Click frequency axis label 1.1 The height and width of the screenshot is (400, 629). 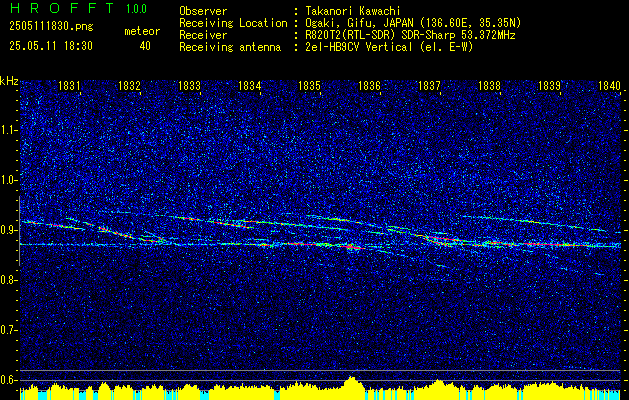click(x=9, y=130)
